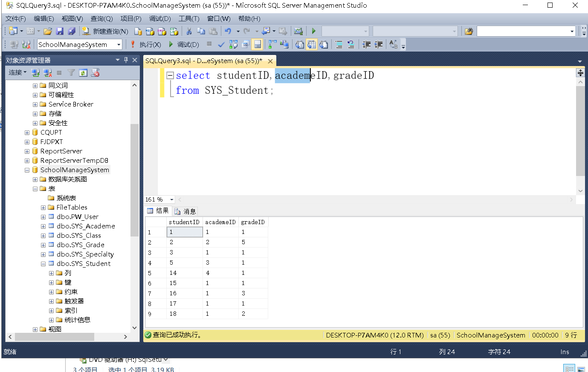This screenshot has width=588, height=372.
Task: Expand the CQUPT database node
Action: coord(27,133)
